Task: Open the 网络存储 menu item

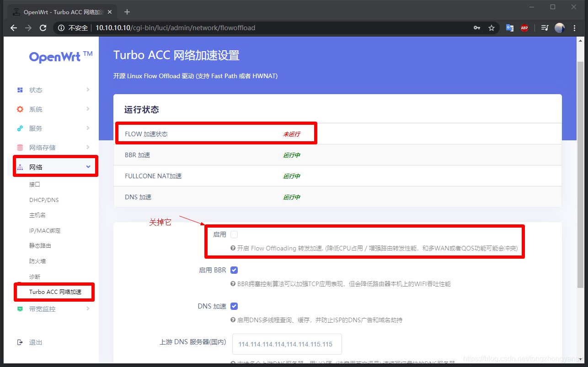Action: point(43,148)
